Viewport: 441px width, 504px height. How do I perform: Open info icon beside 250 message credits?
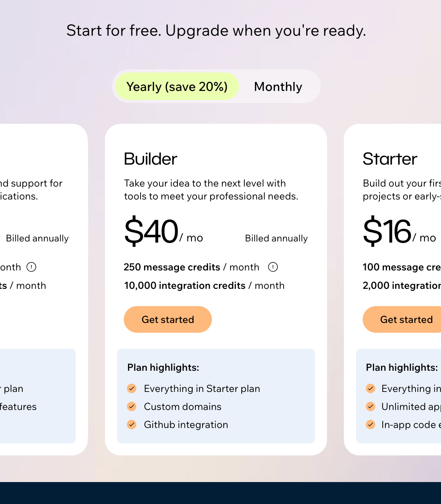pyautogui.click(x=273, y=267)
